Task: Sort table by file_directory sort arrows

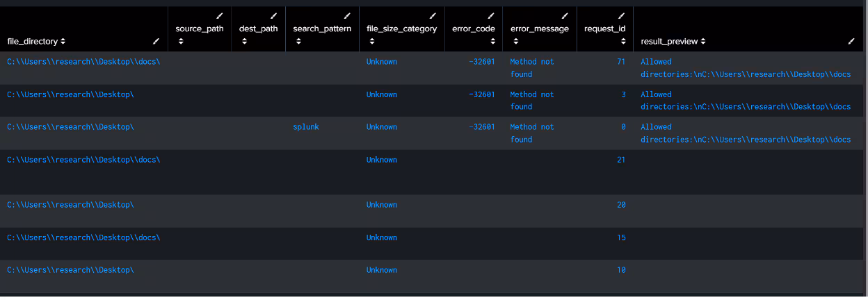Action: [x=63, y=42]
